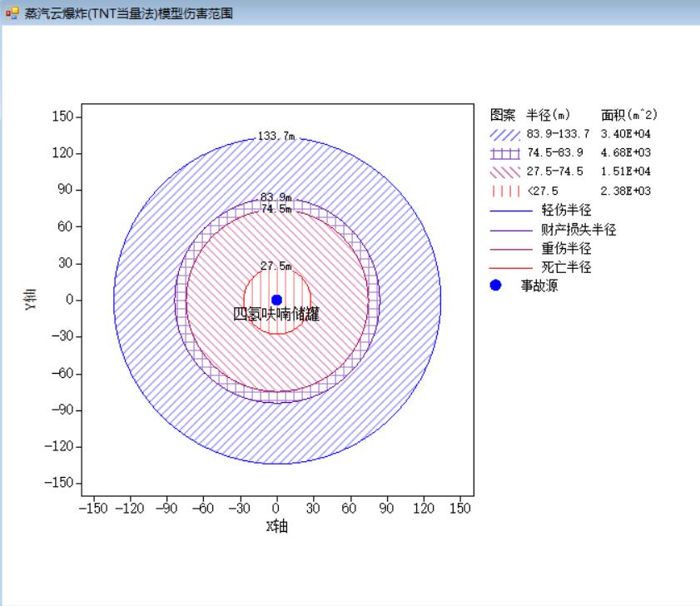Click the purple grid hatch swatch 74.5-83.9
700x606 pixels.
505,153
